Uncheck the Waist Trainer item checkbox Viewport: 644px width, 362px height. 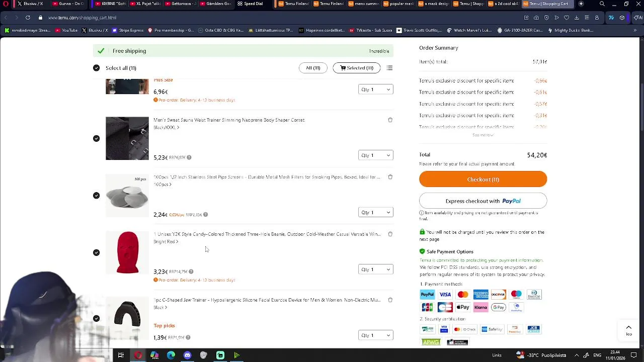(96, 138)
